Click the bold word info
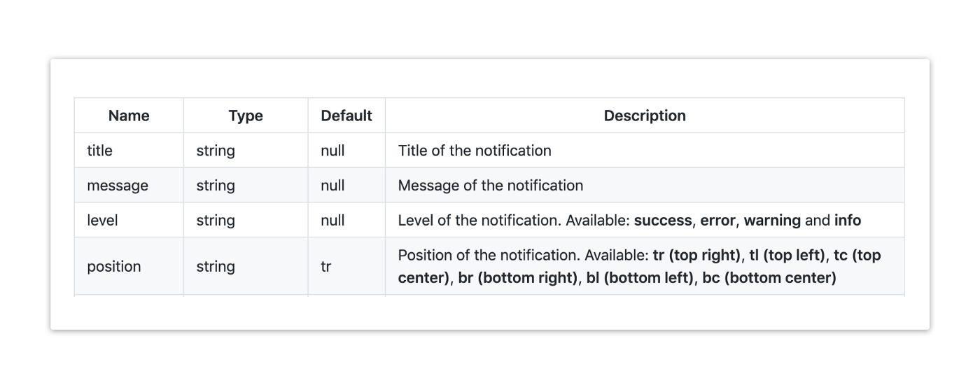The width and height of the screenshot is (980, 388). [x=848, y=221]
